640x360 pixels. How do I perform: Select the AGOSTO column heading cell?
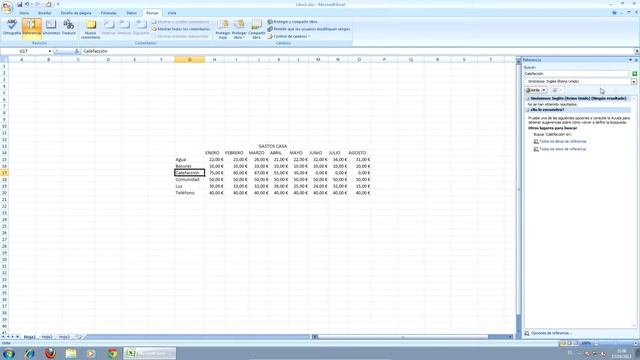[359, 153]
